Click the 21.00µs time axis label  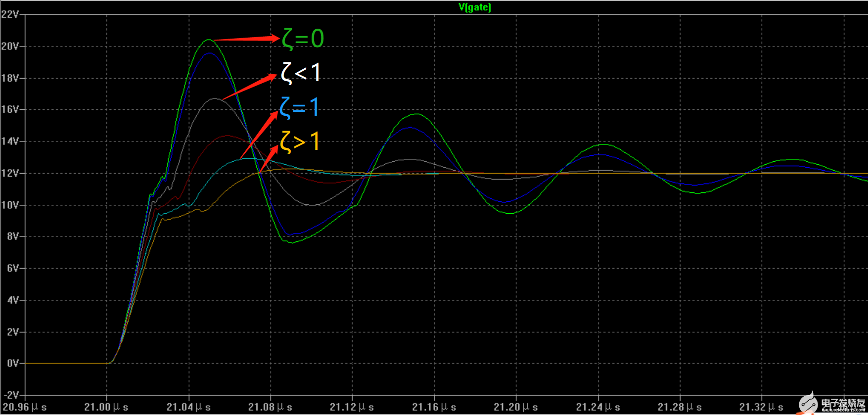tap(106, 407)
